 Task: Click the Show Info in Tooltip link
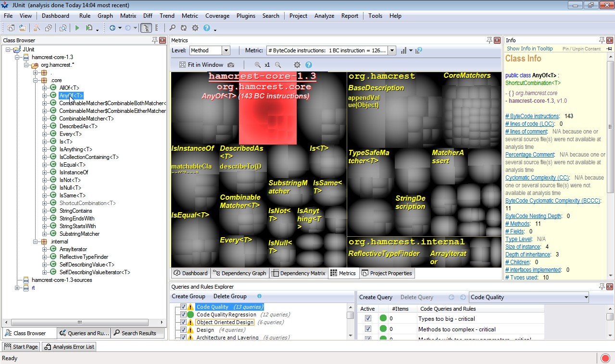(x=530, y=49)
